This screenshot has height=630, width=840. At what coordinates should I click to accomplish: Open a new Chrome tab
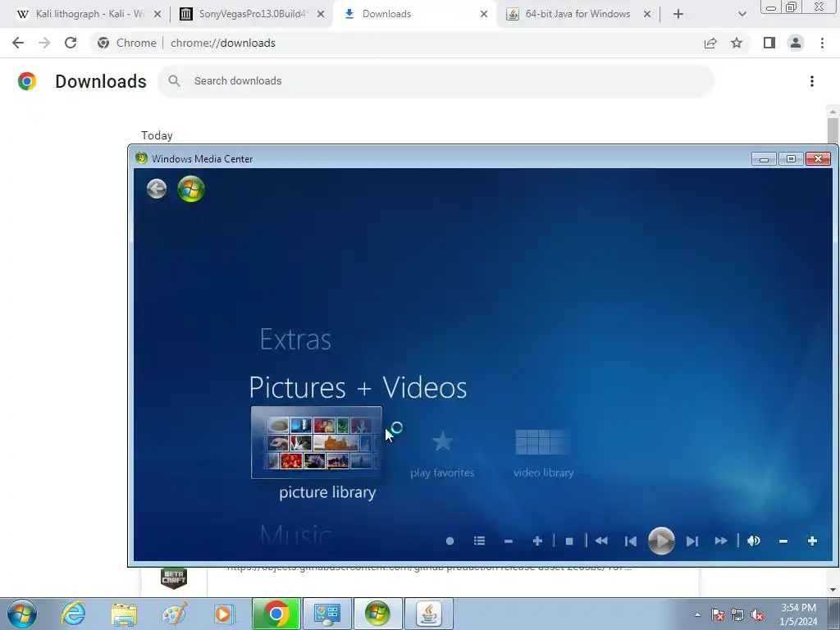tap(678, 15)
